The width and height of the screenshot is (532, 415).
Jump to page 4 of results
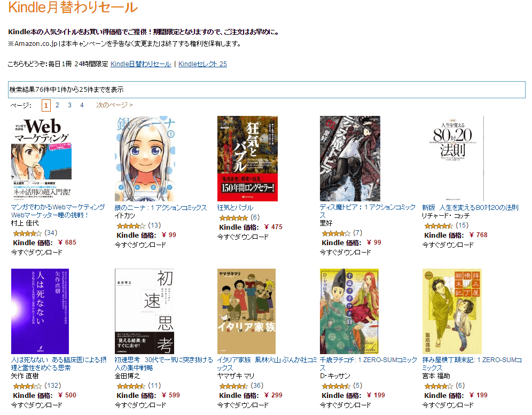coord(82,105)
